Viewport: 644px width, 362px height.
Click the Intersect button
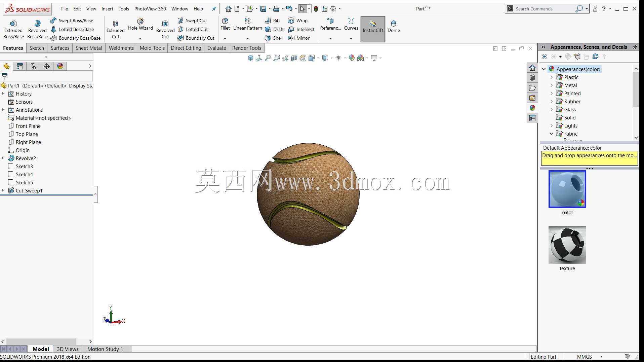click(x=301, y=29)
